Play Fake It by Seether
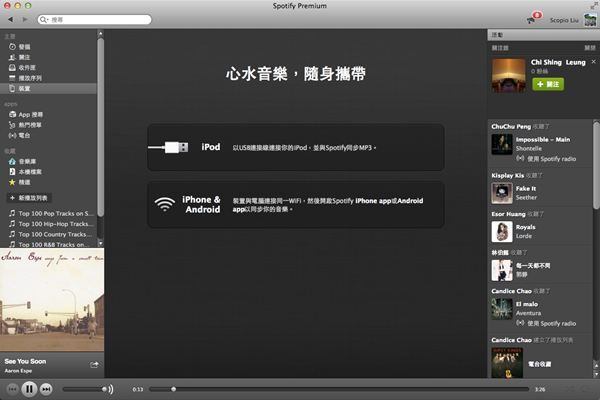 (526, 188)
